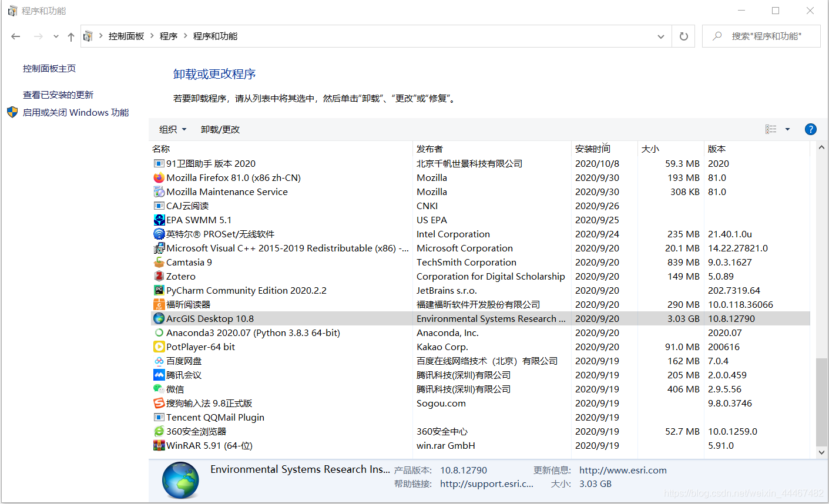Click the Camtasia 9 icon
The height and width of the screenshot is (504, 829).
click(159, 262)
